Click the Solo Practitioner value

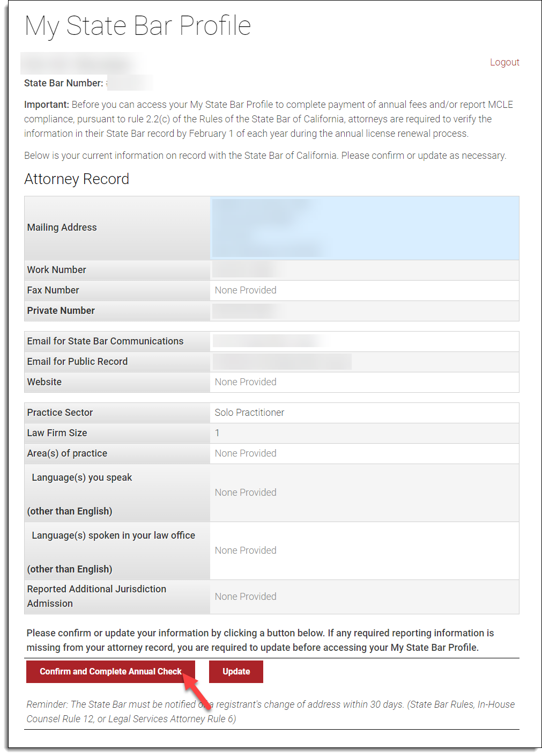click(249, 413)
